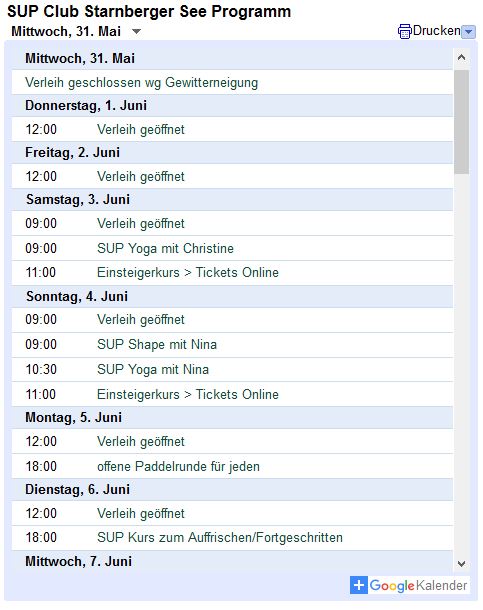Click the scrollbar down arrow

pyautogui.click(x=462, y=563)
